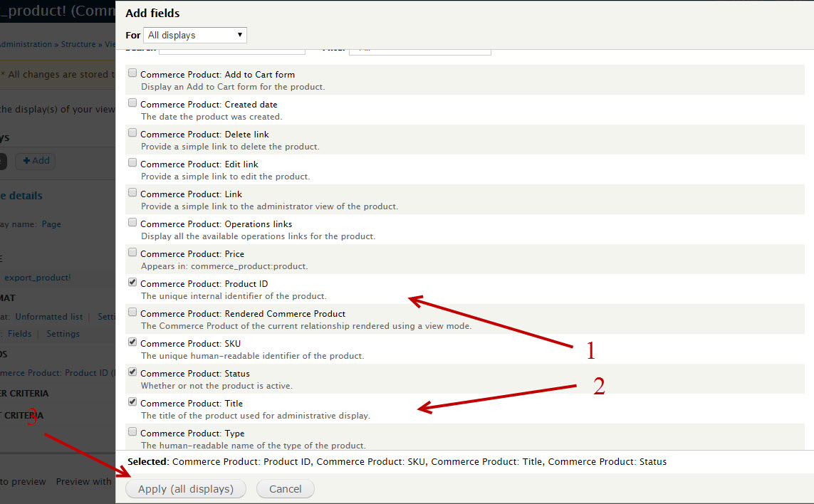Cancel the Add fields dialog
Viewport: 814px width, 504px height.
[285, 489]
